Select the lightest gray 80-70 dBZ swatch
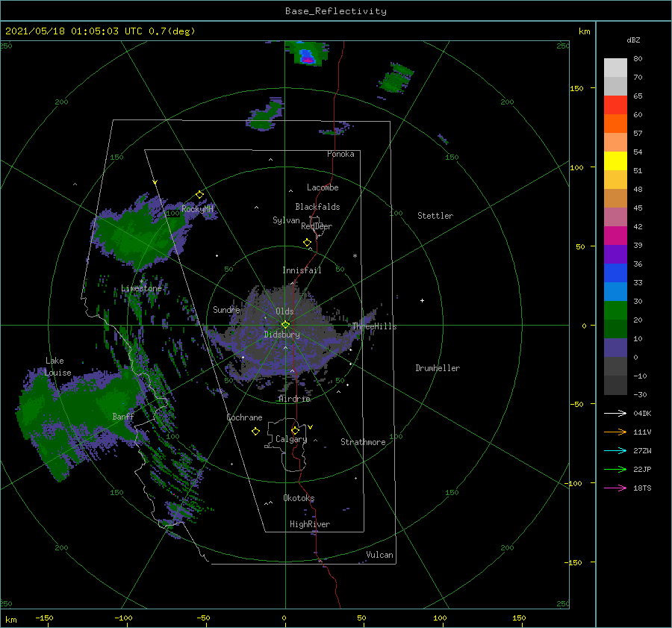The width and height of the screenshot is (672, 628). pyautogui.click(x=615, y=68)
